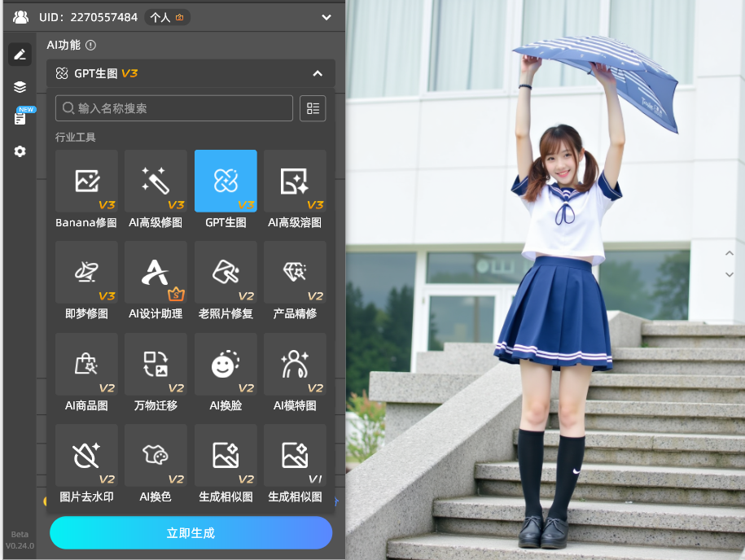Open the layers panel from the sidebar
The height and width of the screenshot is (560, 745).
[20, 86]
